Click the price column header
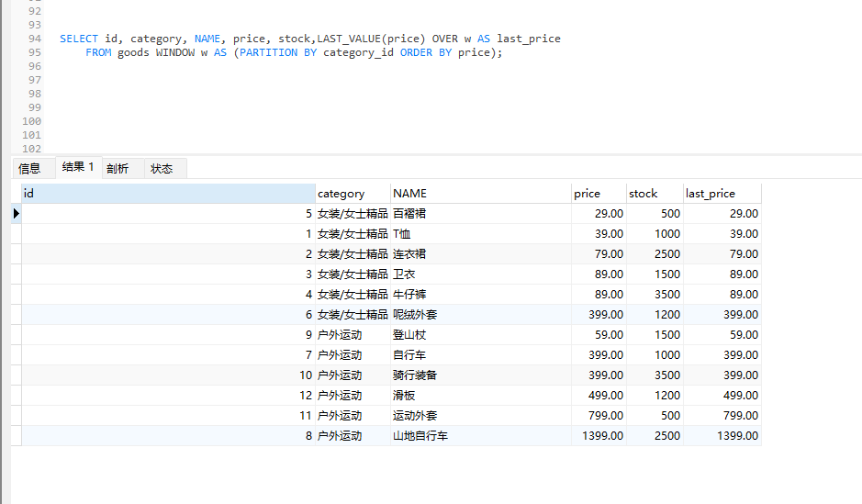 click(599, 194)
